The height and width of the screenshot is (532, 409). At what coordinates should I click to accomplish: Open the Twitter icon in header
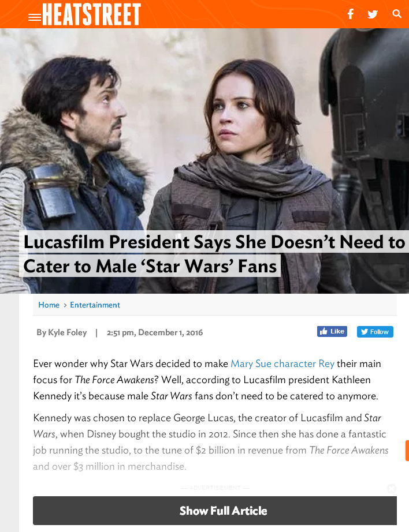pyautogui.click(x=373, y=14)
